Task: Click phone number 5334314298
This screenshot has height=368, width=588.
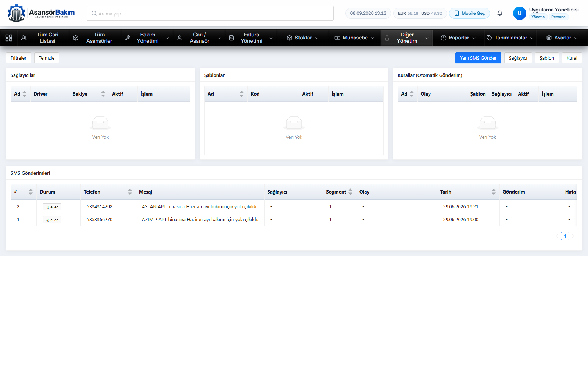Action: coord(100,207)
